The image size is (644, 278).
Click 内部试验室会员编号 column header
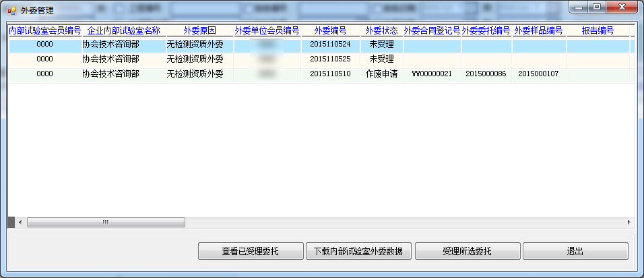[x=44, y=31]
